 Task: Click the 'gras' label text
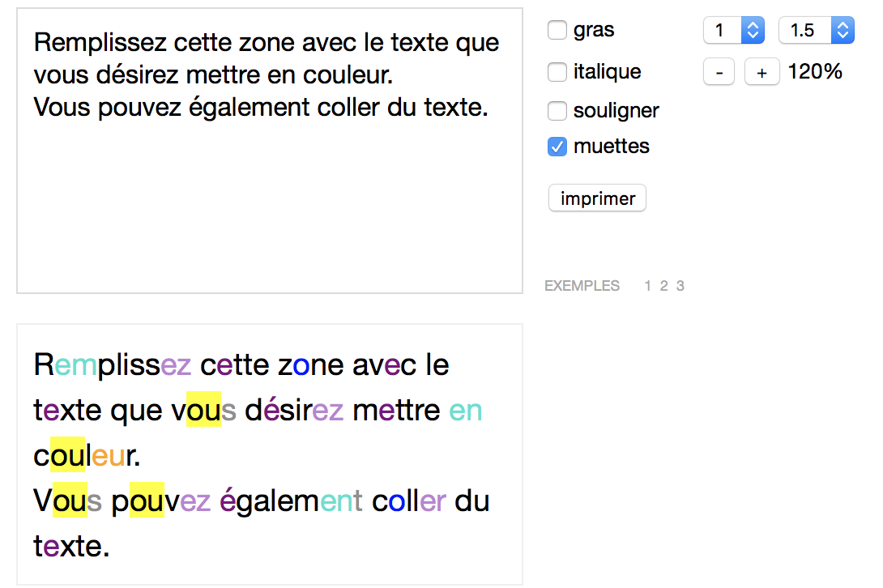pos(594,31)
